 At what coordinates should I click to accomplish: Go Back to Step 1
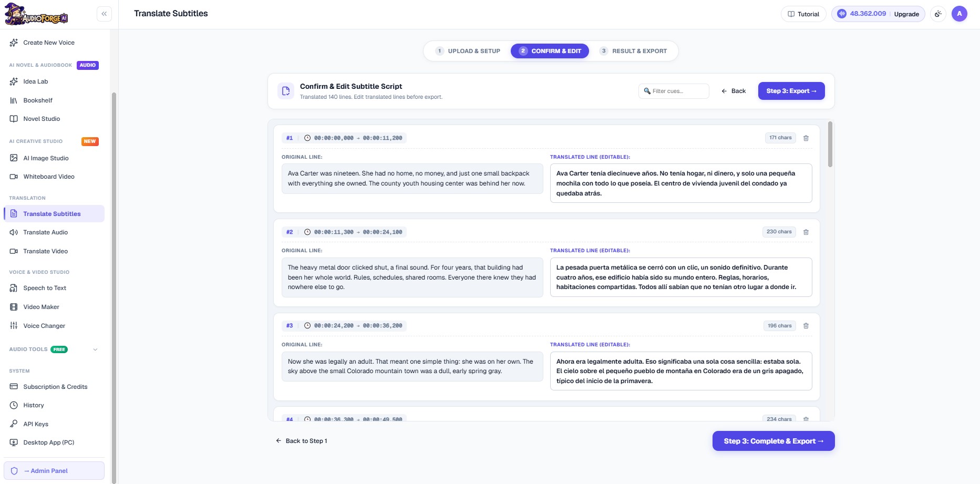[x=302, y=441]
